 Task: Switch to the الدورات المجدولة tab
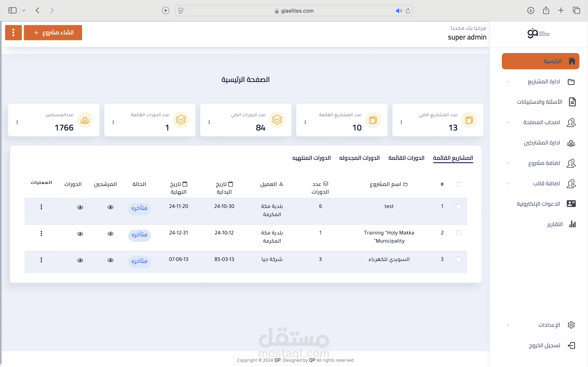(x=360, y=158)
